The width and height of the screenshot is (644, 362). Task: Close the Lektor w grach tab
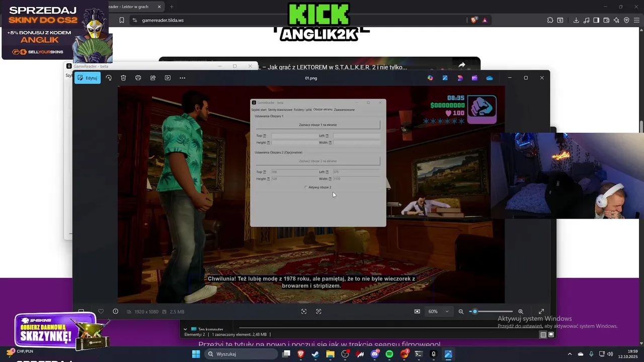[x=159, y=7]
